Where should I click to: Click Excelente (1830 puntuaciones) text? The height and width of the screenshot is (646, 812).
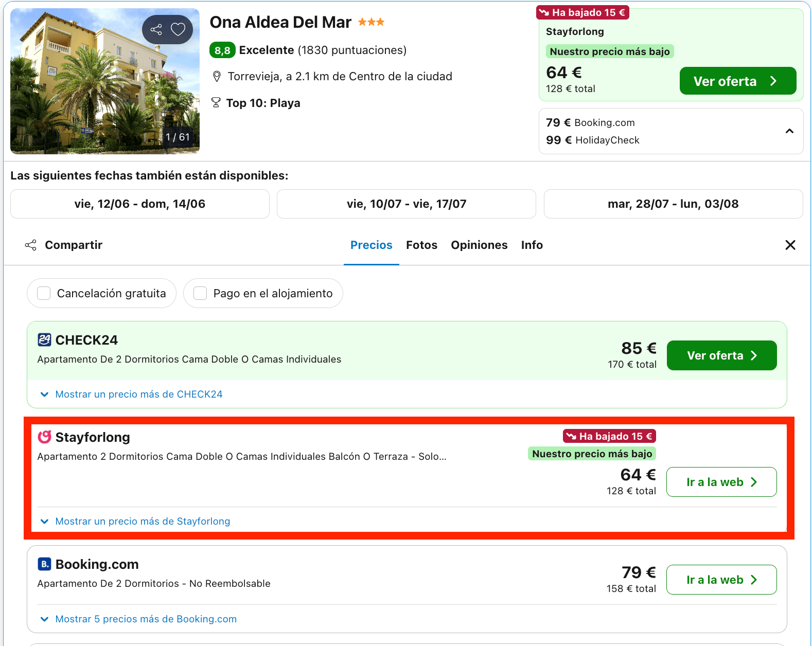tap(323, 50)
